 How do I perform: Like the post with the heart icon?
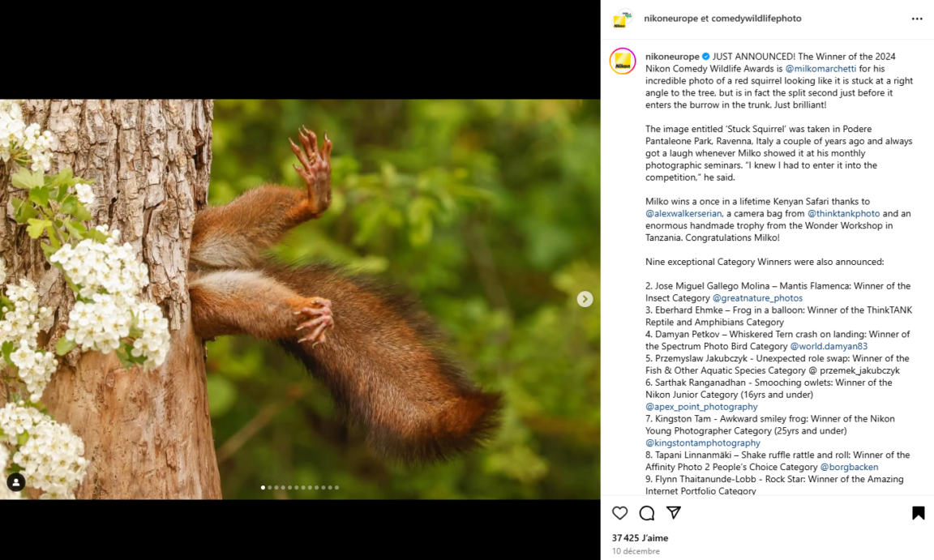pos(620,513)
